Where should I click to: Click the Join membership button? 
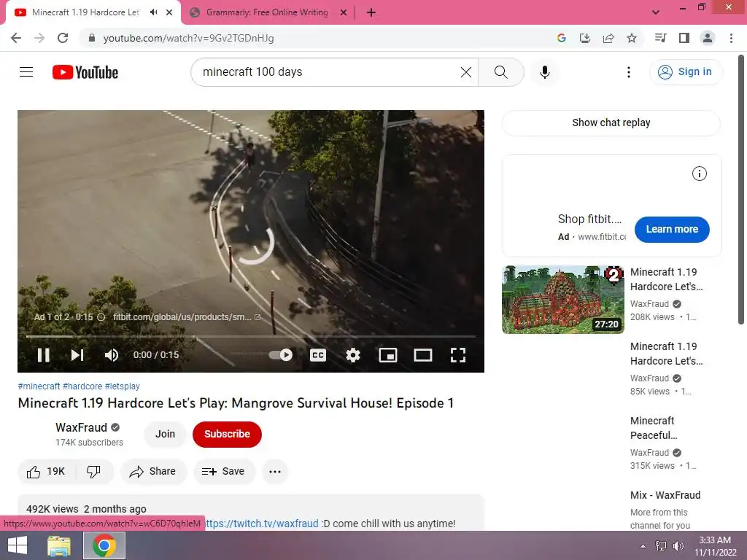click(x=165, y=434)
